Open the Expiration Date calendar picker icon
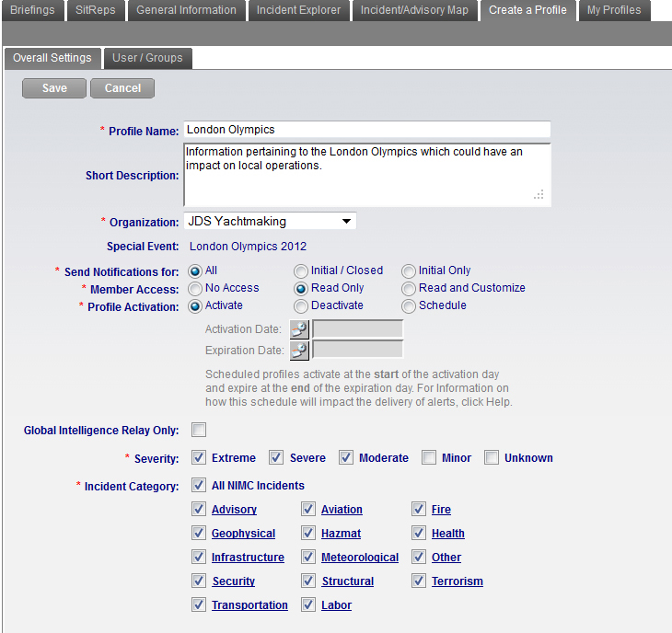 tap(299, 350)
